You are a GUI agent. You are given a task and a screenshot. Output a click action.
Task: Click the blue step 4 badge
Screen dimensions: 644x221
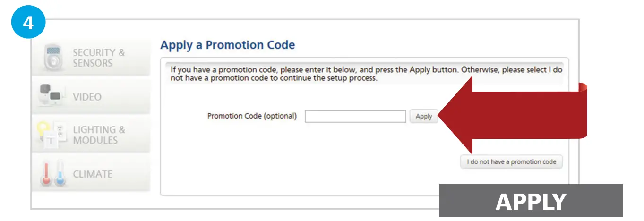click(28, 22)
